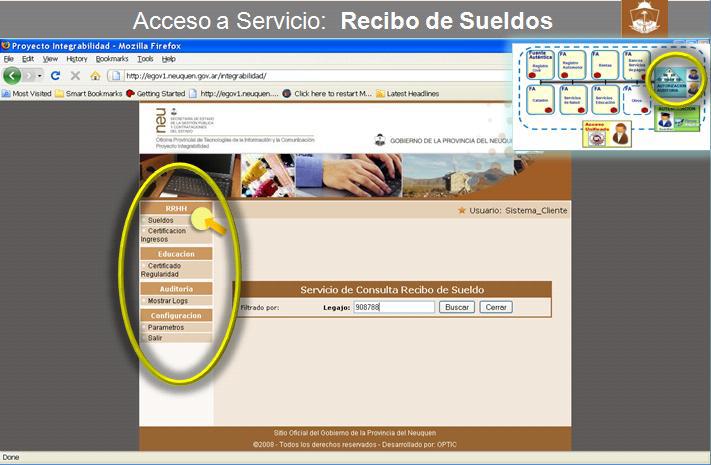
Task: Open Mostrar Logs under Auditoria
Action: click(x=167, y=300)
